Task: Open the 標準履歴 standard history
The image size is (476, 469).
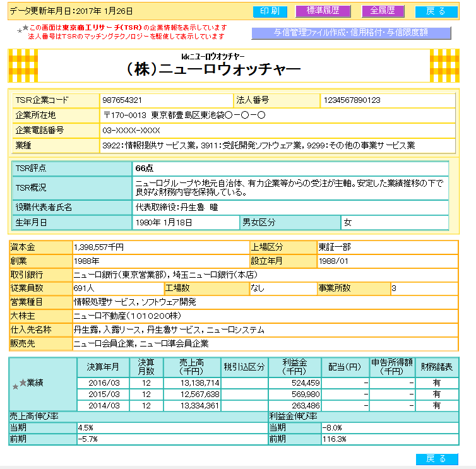Action: pos(323,11)
